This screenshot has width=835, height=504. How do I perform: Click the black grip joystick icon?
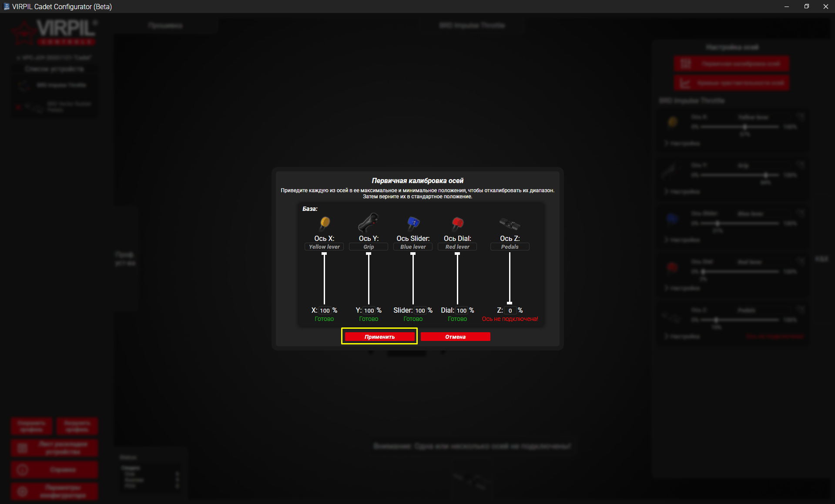point(369,222)
